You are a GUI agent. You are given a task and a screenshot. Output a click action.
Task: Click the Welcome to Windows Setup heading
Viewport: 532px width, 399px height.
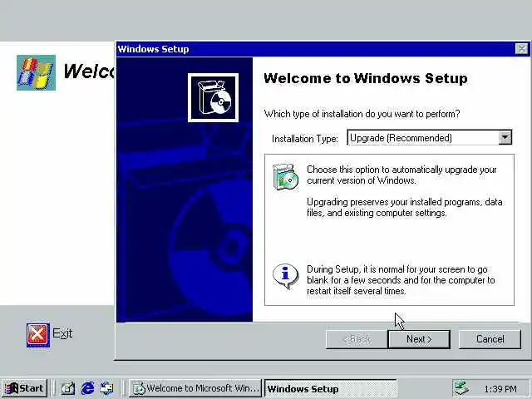click(x=366, y=78)
